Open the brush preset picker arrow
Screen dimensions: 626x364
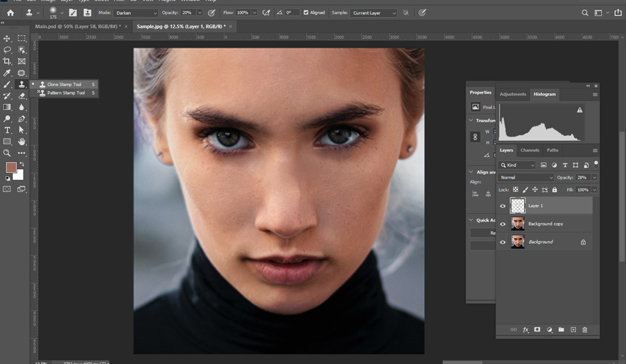coord(62,13)
